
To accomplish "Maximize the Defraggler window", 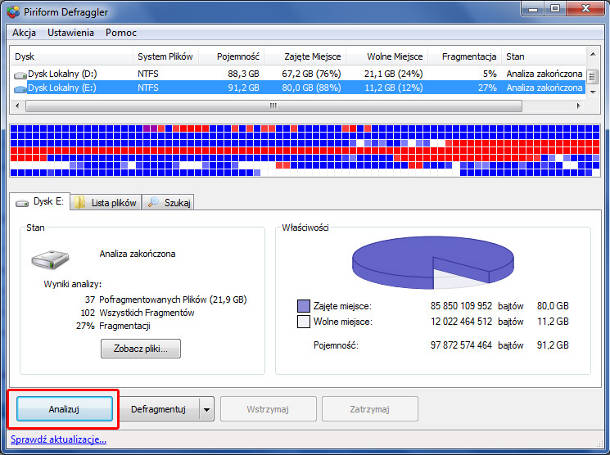I will tap(555, 9).
